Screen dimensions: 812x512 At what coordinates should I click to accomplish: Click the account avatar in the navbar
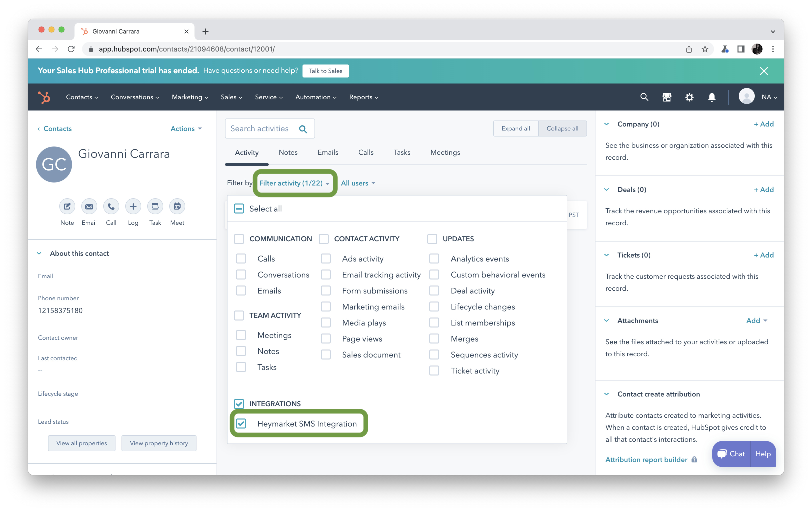pyautogui.click(x=746, y=97)
